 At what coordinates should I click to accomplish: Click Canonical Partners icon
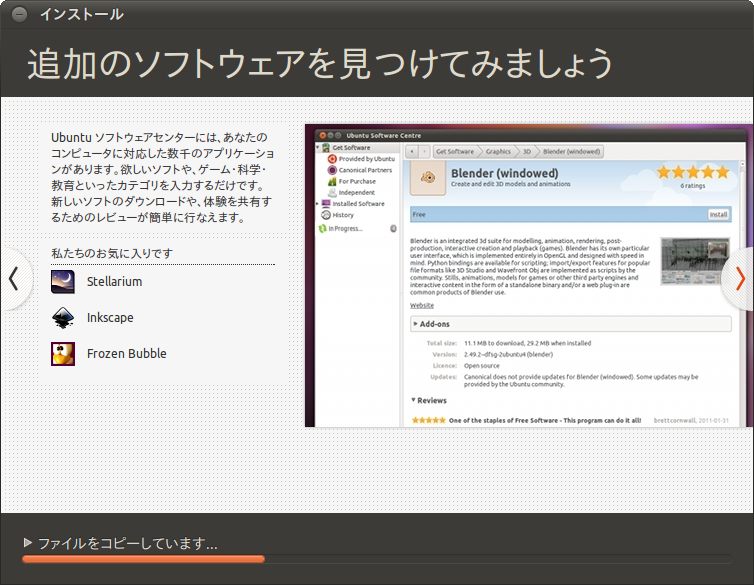click(x=332, y=170)
